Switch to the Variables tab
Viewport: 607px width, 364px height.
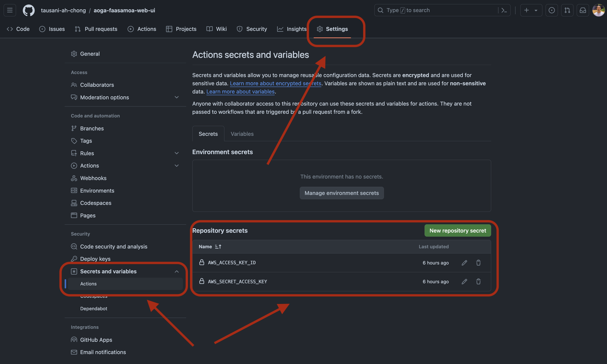click(242, 134)
